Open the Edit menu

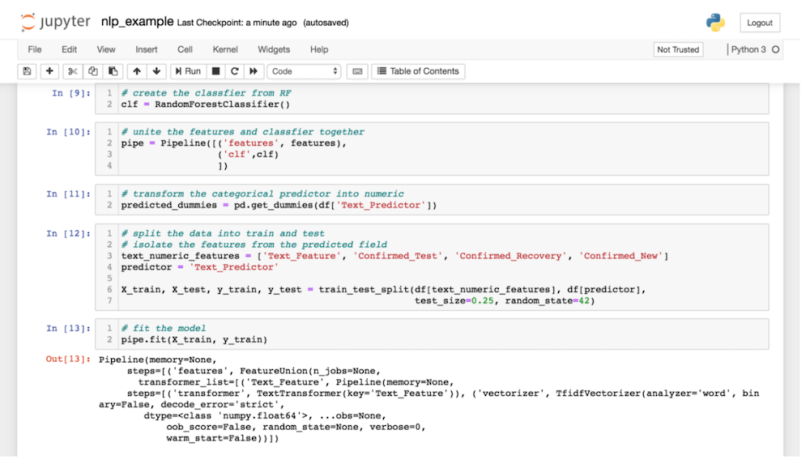click(x=69, y=50)
